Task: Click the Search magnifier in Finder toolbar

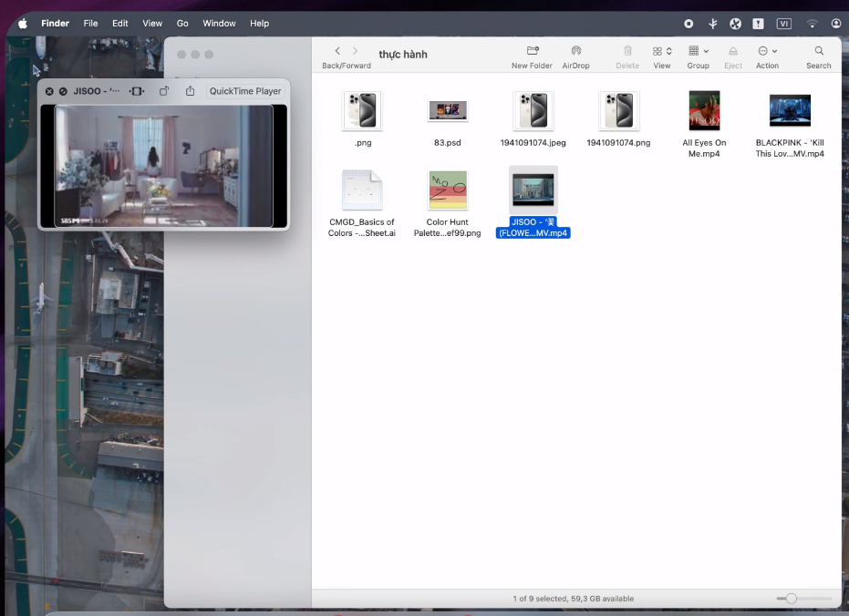Action: [819, 51]
